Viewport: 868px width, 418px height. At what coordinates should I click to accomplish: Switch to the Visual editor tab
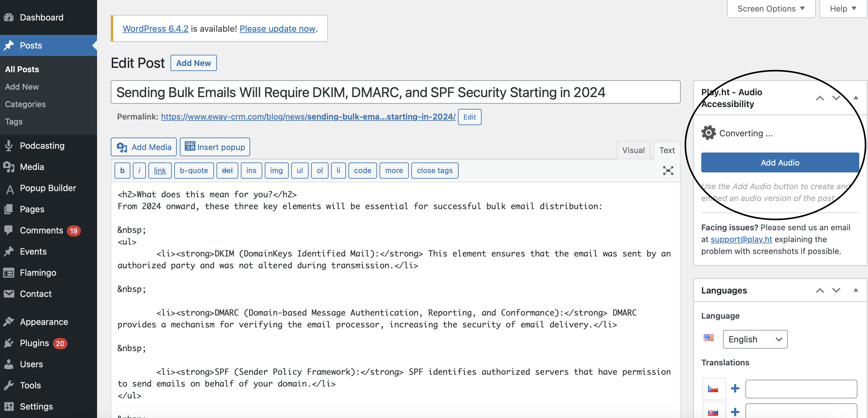point(633,150)
